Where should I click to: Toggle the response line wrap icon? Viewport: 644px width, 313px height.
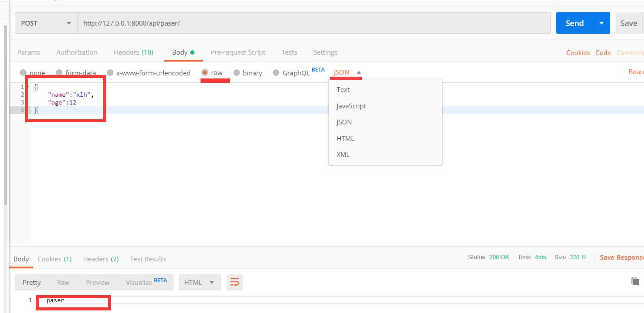[235, 282]
